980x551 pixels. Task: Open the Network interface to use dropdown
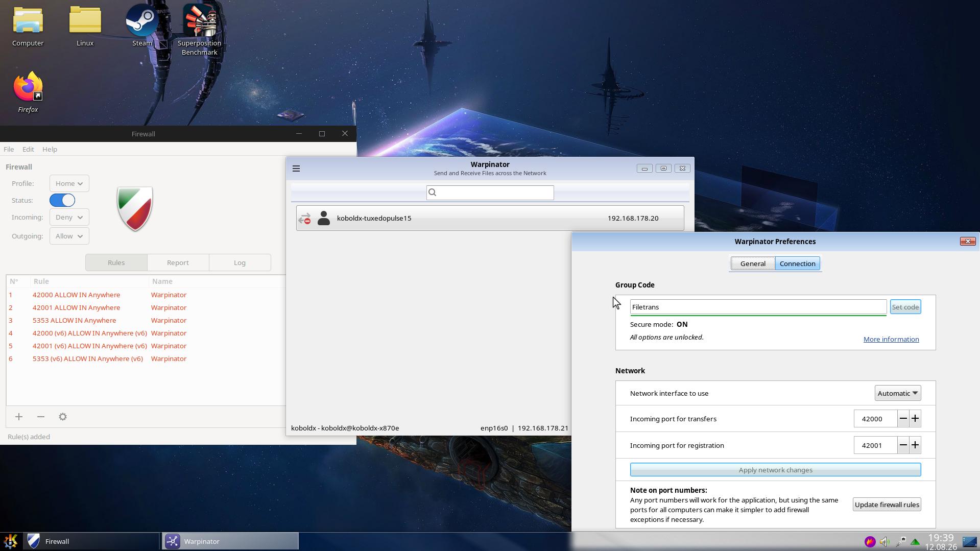point(898,393)
